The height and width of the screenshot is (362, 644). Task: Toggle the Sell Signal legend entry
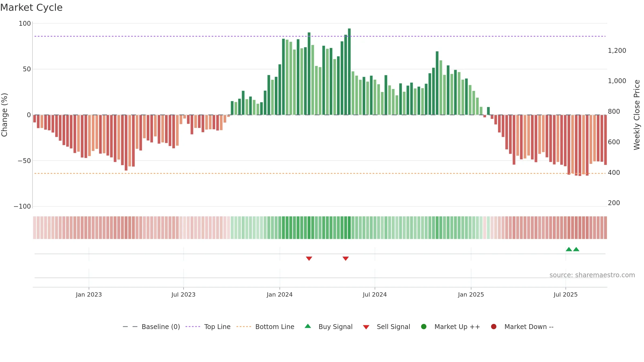tap(386, 327)
